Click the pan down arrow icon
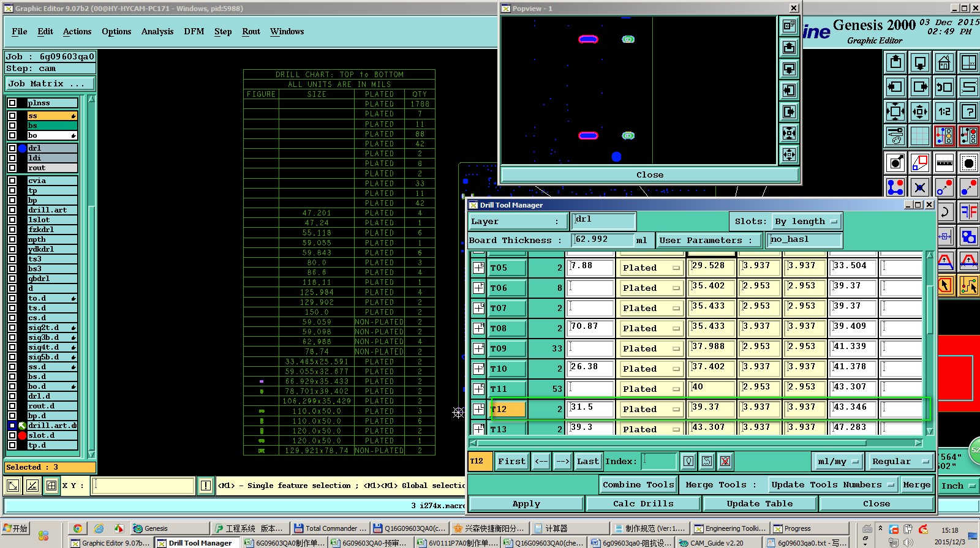 tap(920, 62)
